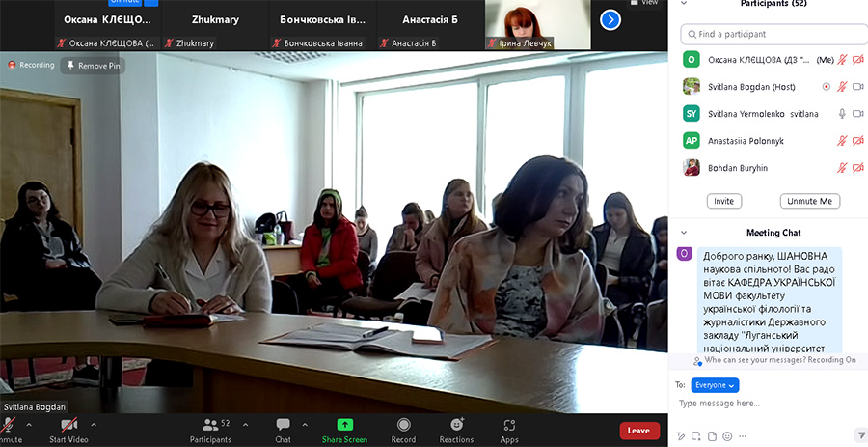Viewport: 868px width, 447px height.
Task: Click the Svitlana Bogdan name label on video
Action: [35, 407]
